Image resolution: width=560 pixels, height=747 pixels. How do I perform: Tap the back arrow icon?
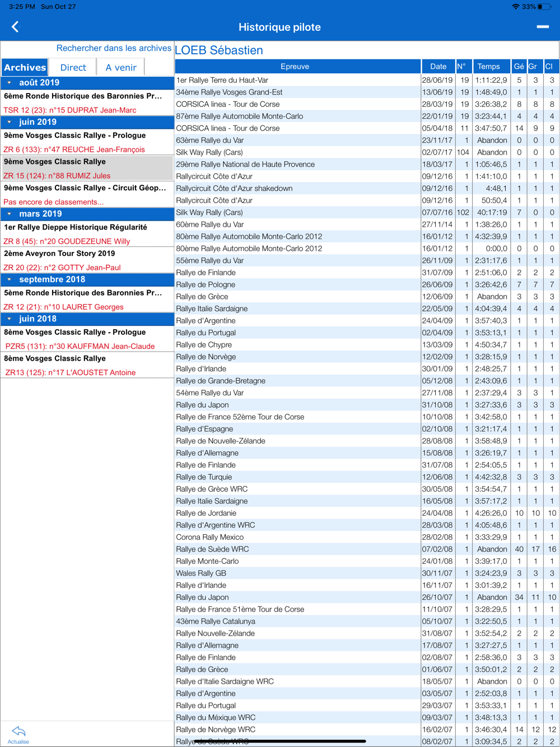(15, 27)
